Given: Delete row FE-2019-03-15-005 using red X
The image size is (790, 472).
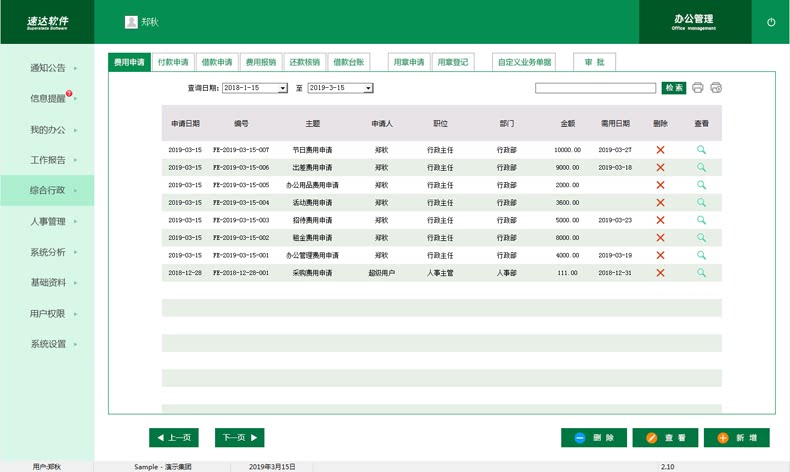Looking at the screenshot, I should coord(660,185).
